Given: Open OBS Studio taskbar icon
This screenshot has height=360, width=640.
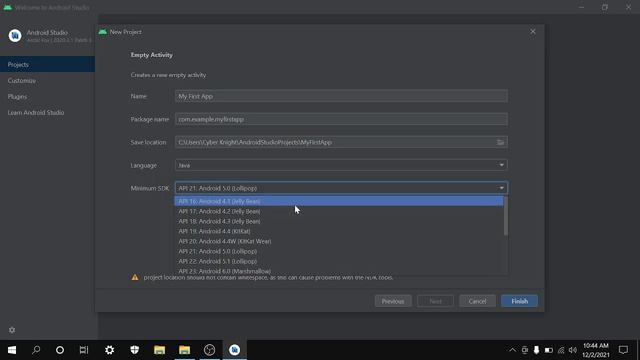Looking at the screenshot, I should click(209, 350).
